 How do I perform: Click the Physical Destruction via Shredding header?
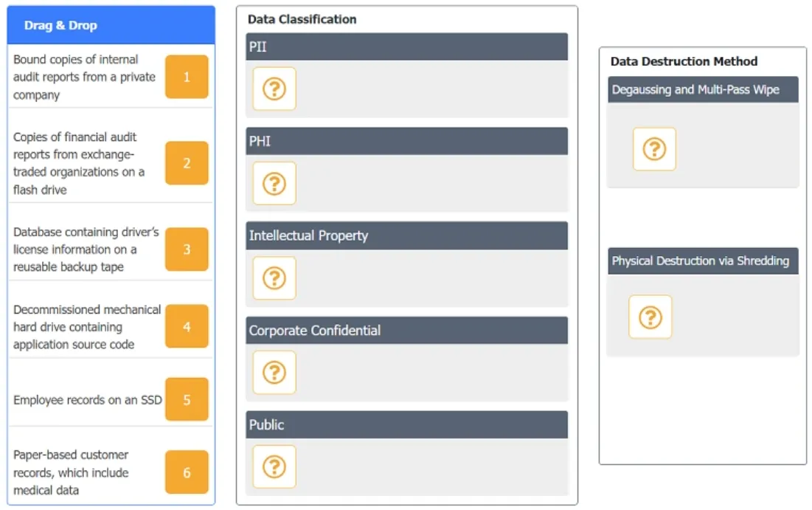tap(704, 261)
